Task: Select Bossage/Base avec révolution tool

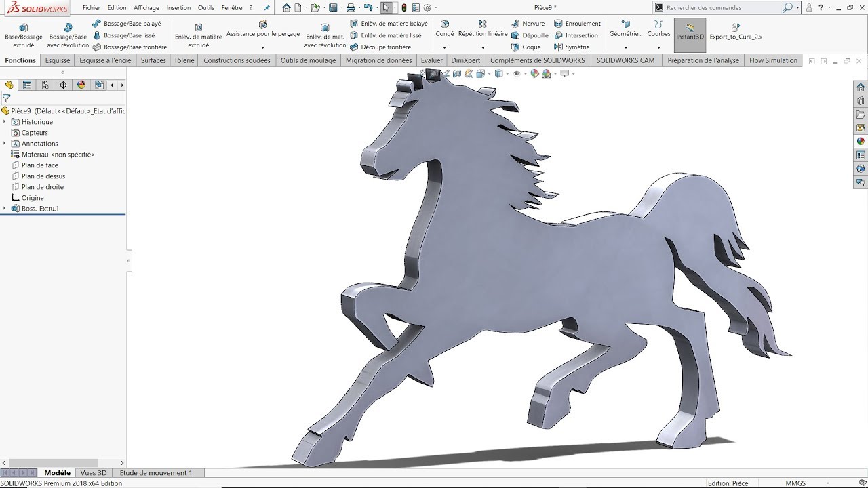Action: click(68, 36)
